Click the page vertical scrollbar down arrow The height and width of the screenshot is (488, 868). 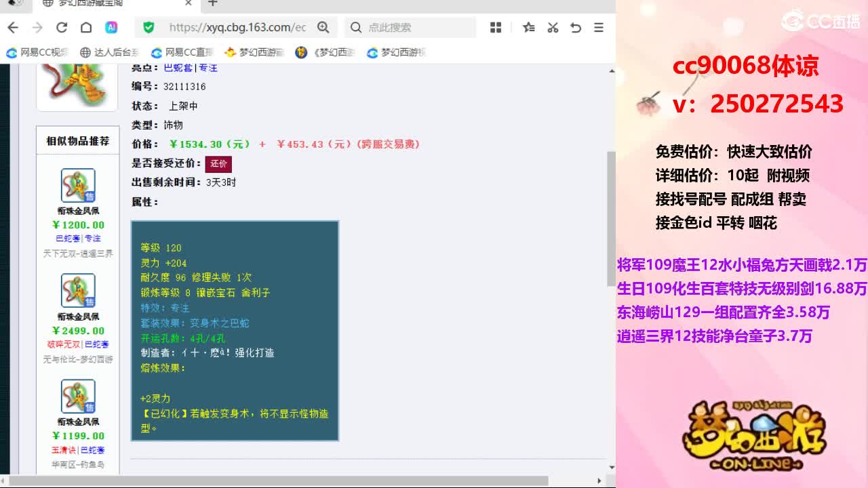[x=611, y=468]
